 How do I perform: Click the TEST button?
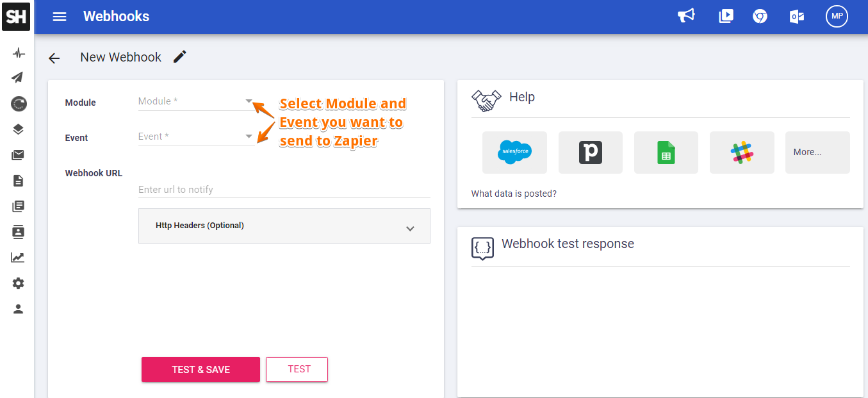pyautogui.click(x=297, y=369)
